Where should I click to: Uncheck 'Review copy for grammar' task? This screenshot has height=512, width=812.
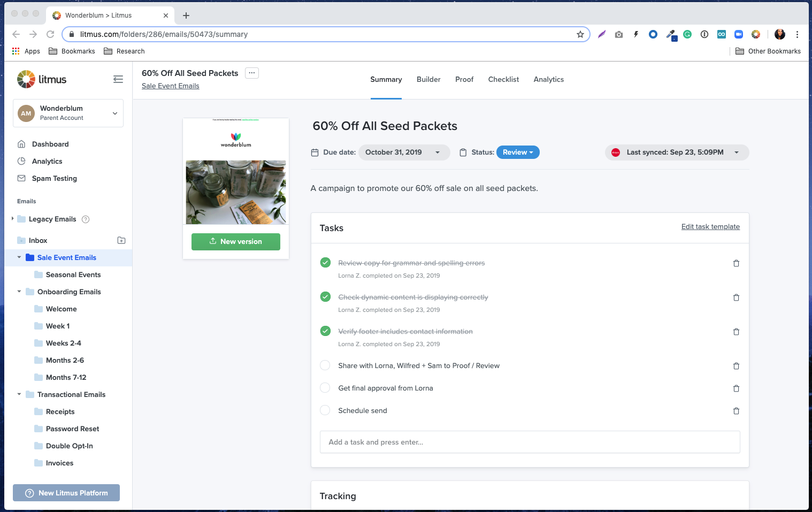coord(325,263)
